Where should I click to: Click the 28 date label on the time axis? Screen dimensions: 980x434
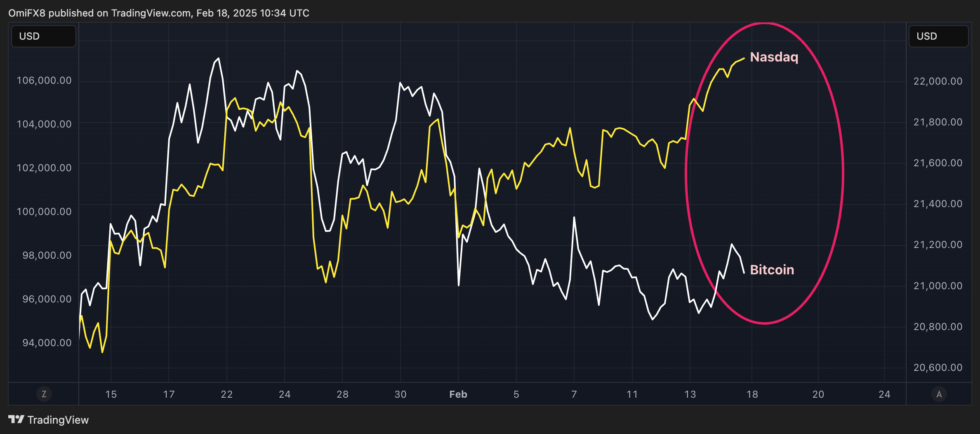(x=342, y=394)
